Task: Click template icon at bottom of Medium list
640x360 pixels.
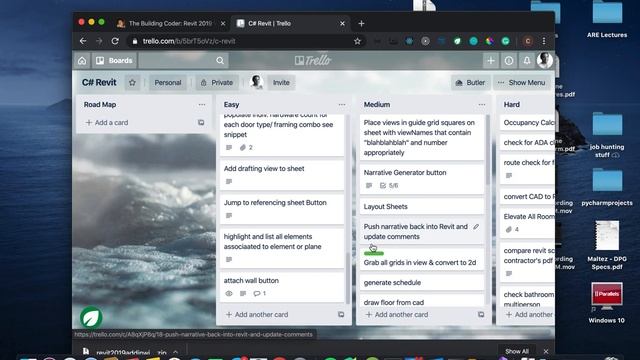Action: (481, 315)
